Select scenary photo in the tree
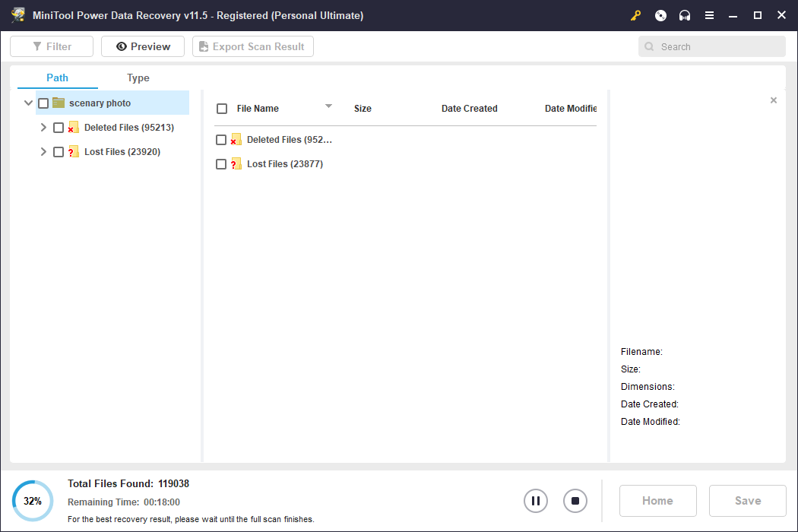798x532 pixels. (100, 103)
